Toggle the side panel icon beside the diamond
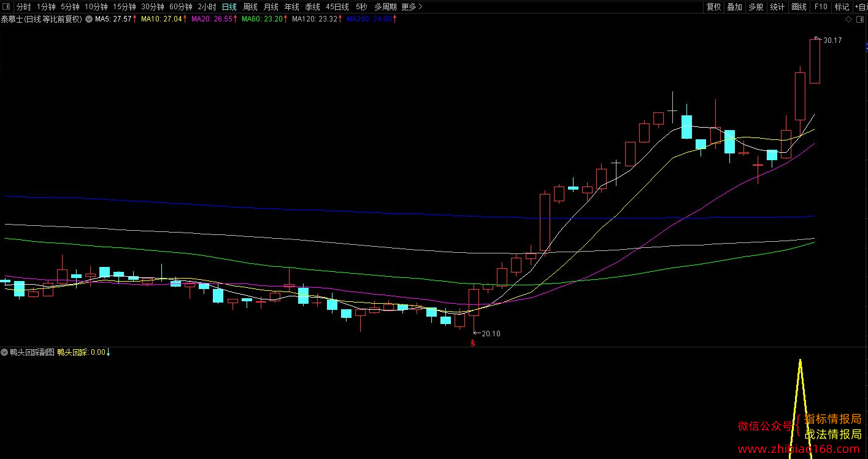Viewport: 868px width, 459px height. point(859,19)
